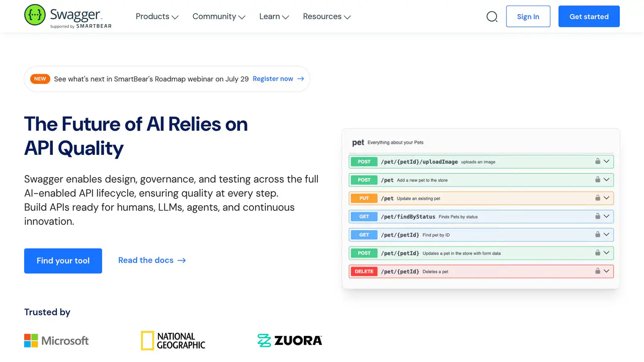This screenshot has height=362, width=644.
Task: Open the Resources menu
Action: pos(327,17)
